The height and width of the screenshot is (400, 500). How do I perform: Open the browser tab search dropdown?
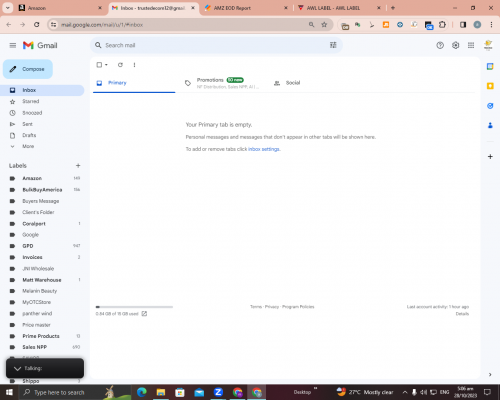[x=8, y=8]
